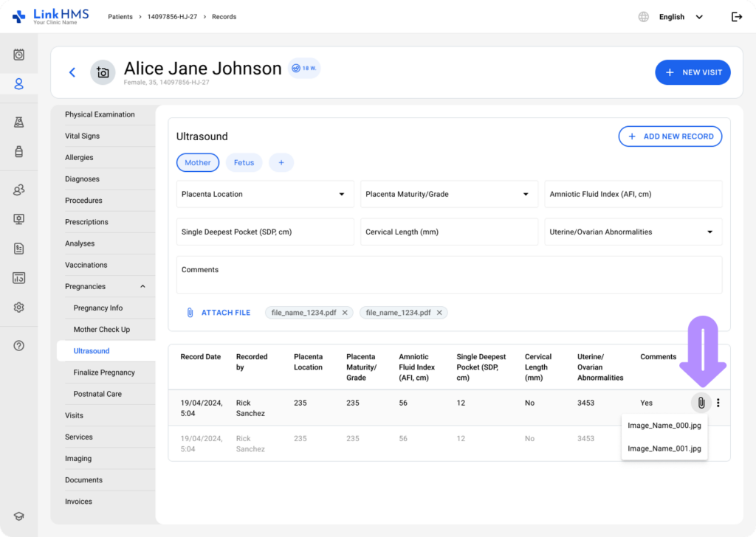756x537 pixels.
Task: Click the help question mark icon
Action: (x=18, y=346)
